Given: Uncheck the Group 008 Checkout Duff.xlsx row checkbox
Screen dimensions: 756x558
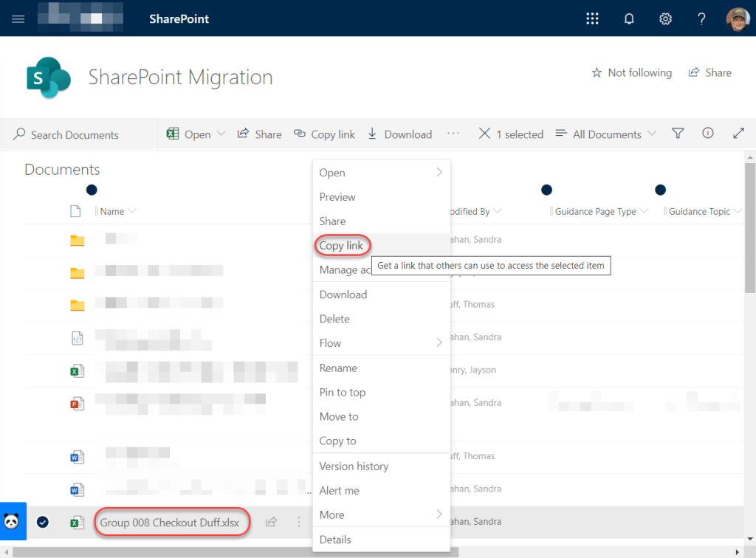Looking at the screenshot, I should coord(43,522).
